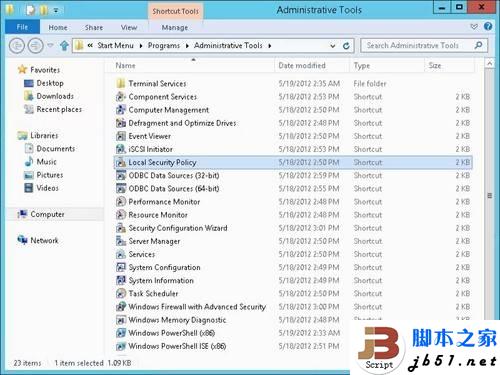Open the File menu
Viewport: 500px width, 375px height.
click(x=22, y=27)
